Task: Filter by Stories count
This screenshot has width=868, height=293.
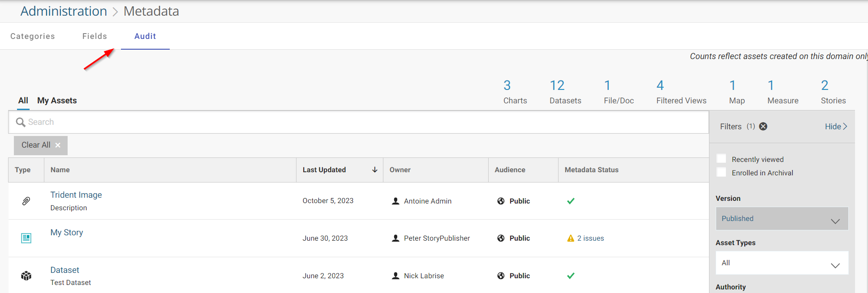Action: click(833, 92)
